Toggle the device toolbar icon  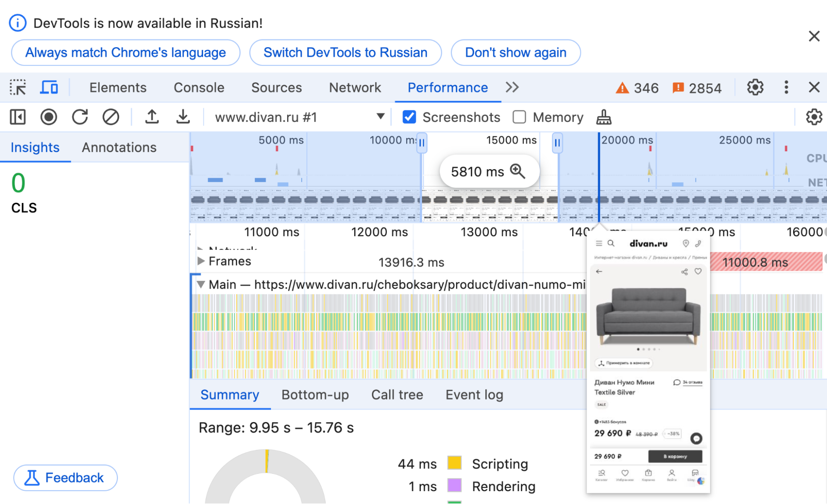(x=49, y=88)
